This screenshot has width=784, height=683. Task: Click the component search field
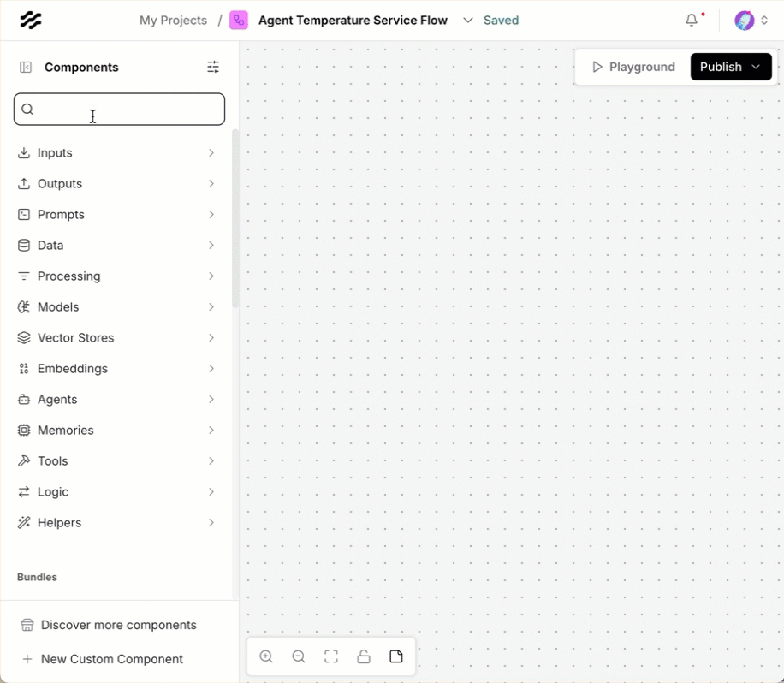click(x=119, y=109)
